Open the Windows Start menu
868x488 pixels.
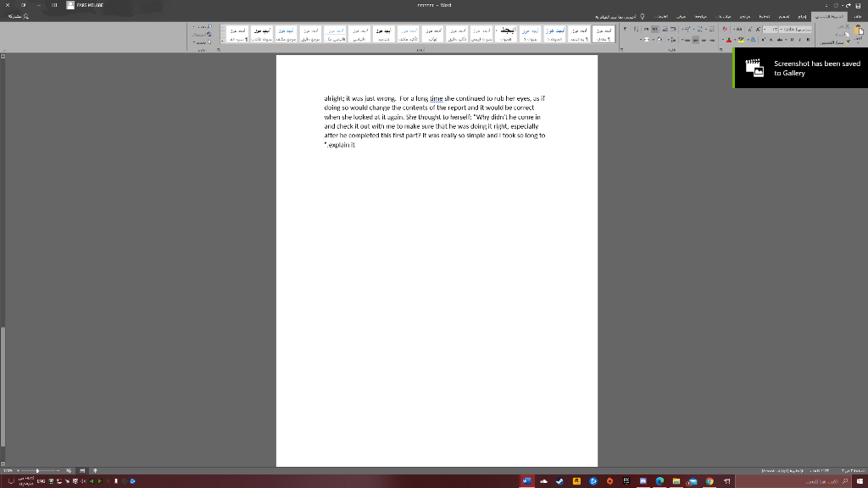[860, 481]
